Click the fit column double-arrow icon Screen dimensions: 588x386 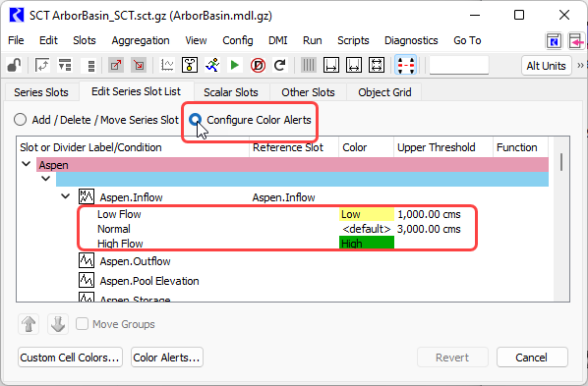point(354,66)
